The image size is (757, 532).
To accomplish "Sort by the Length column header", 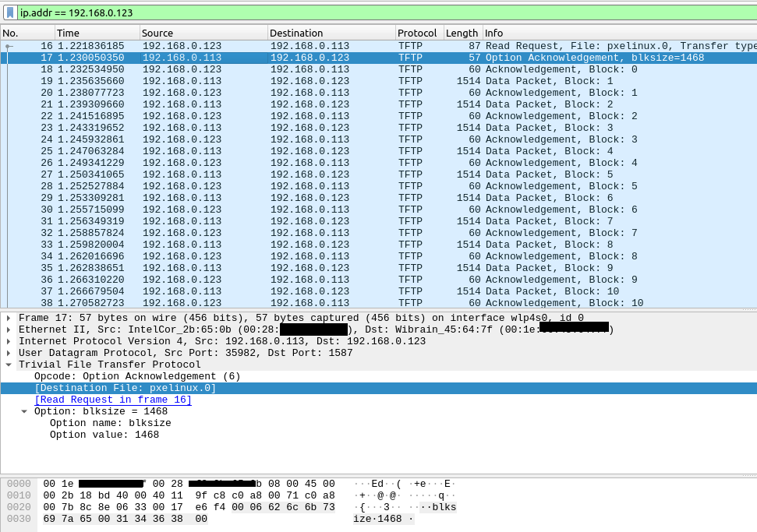I will [x=462, y=33].
